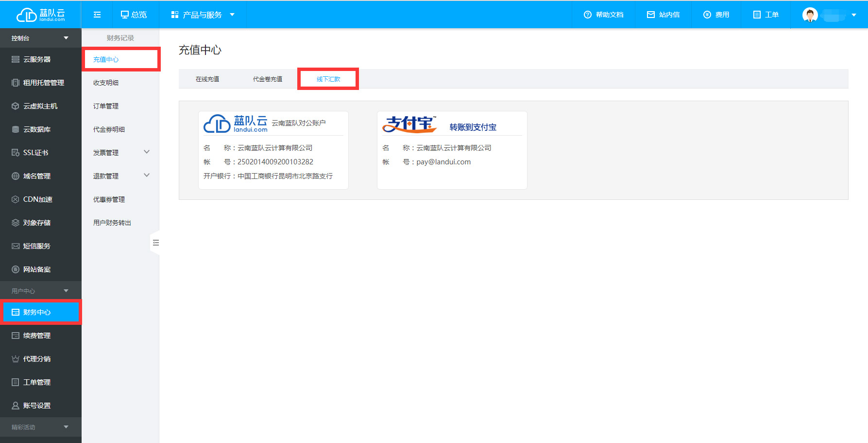Click the 网站备案 icon
Screen dimensions: 868x443
click(x=16, y=269)
